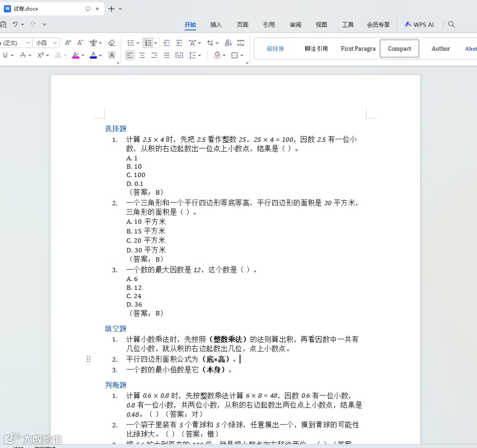Apply the 脚注引用 style
477x448 pixels.
point(316,49)
